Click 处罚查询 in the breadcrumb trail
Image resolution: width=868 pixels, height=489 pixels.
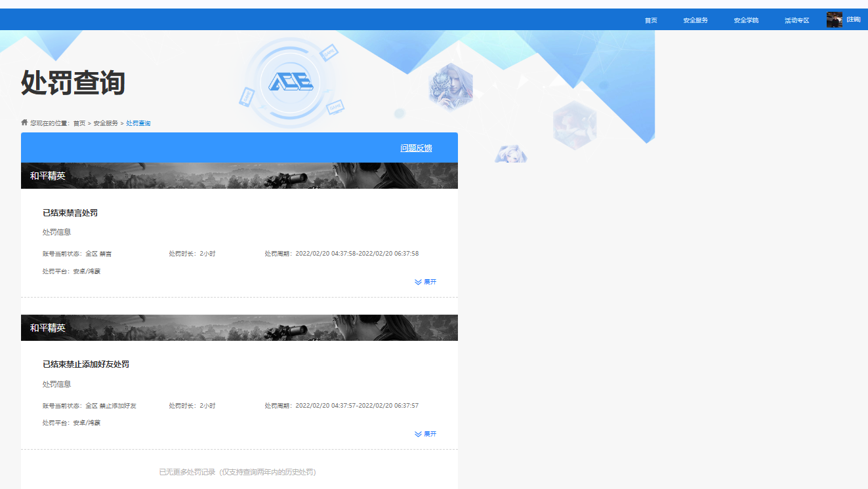point(138,123)
